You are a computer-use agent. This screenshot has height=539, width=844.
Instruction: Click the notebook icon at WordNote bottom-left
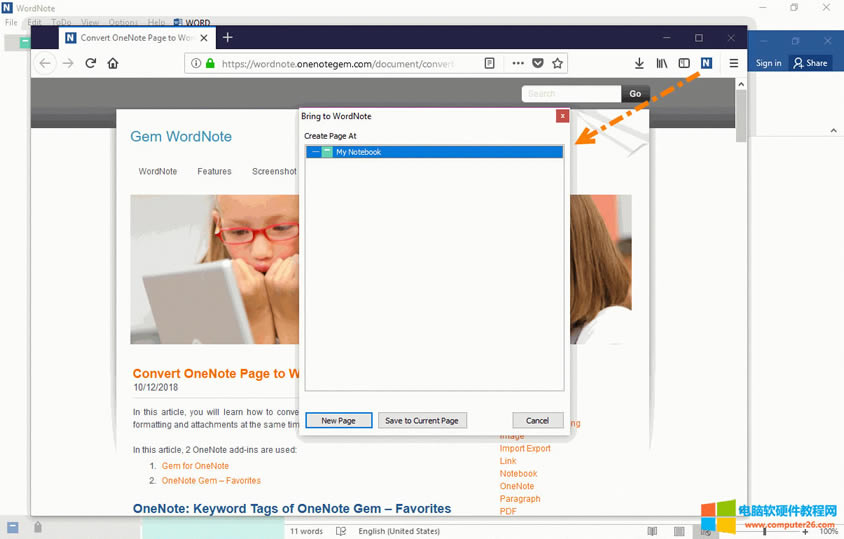coord(12,528)
